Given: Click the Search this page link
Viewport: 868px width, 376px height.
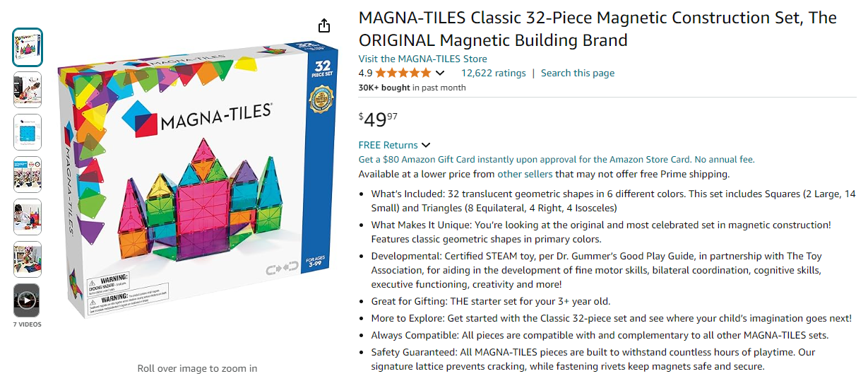Looking at the screenshot, I should 577,73.
